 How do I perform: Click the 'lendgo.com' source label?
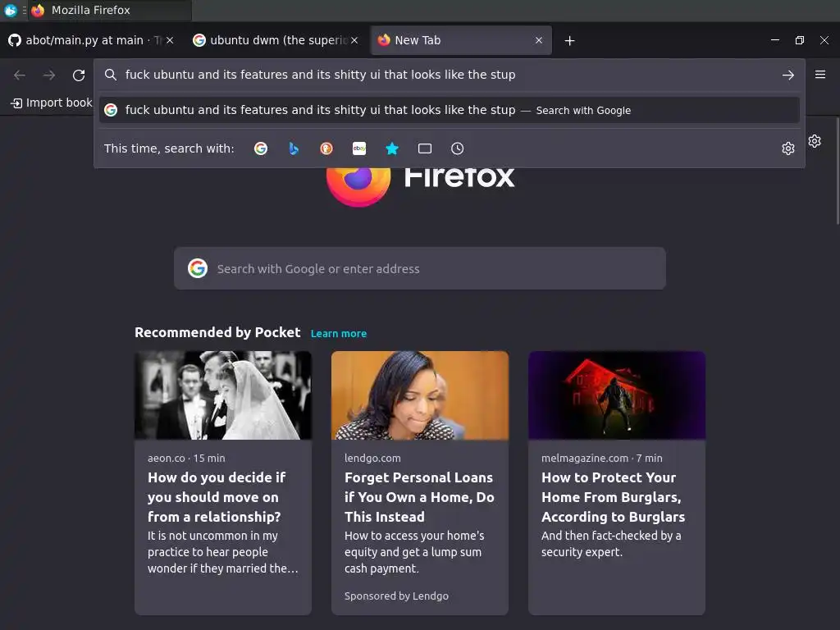click(372, 458)
